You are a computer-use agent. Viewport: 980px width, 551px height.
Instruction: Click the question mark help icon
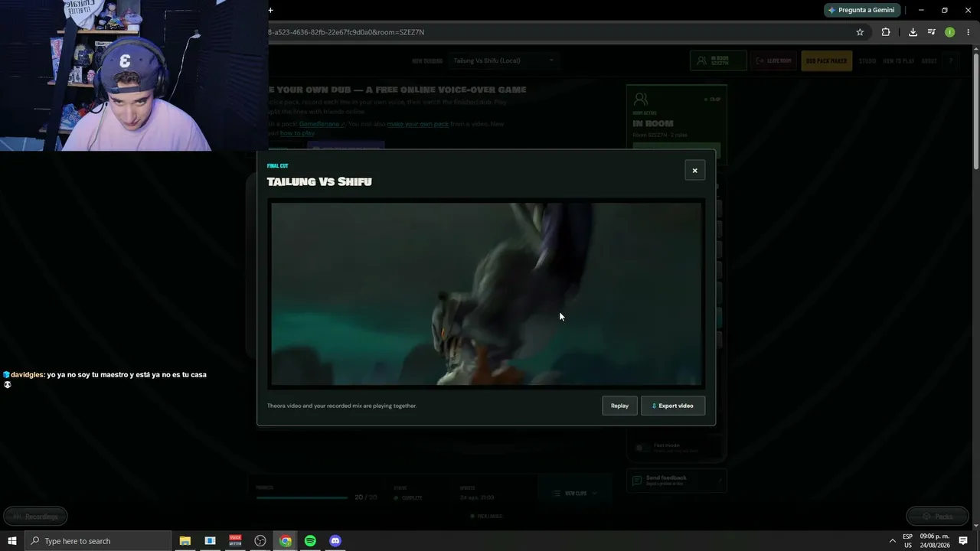click(951, 61)
